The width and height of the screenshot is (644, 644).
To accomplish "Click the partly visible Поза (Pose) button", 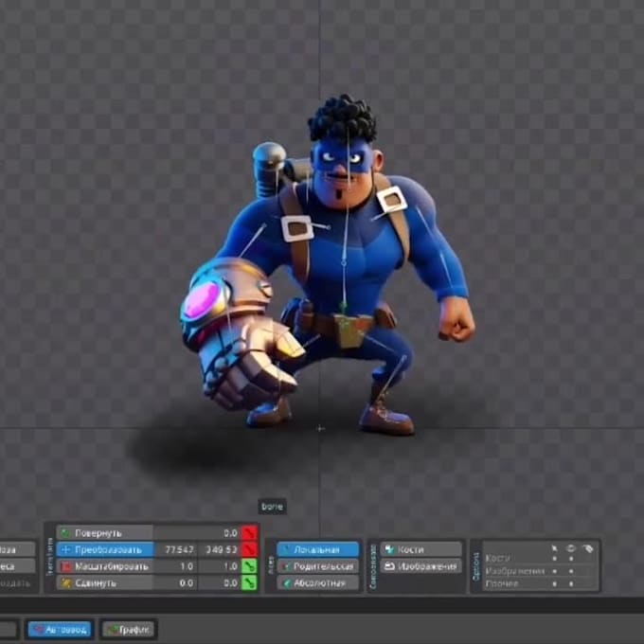I will pos(16,549).
